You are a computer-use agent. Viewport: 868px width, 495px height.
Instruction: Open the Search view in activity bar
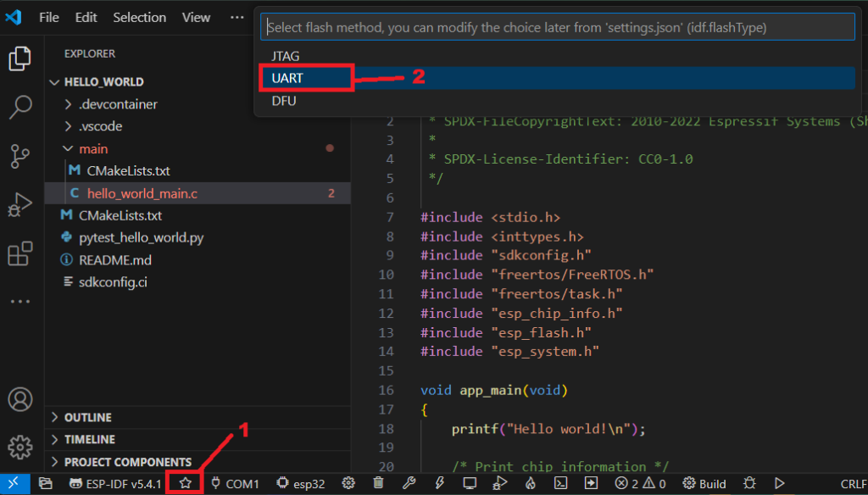click(x=20, y=108)
